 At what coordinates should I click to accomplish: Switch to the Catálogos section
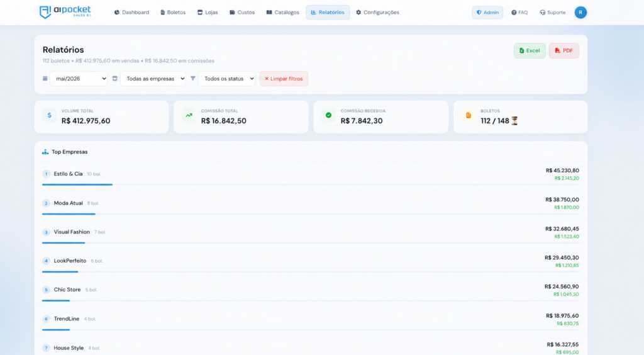pyautogui.click(x=282, y=13)
